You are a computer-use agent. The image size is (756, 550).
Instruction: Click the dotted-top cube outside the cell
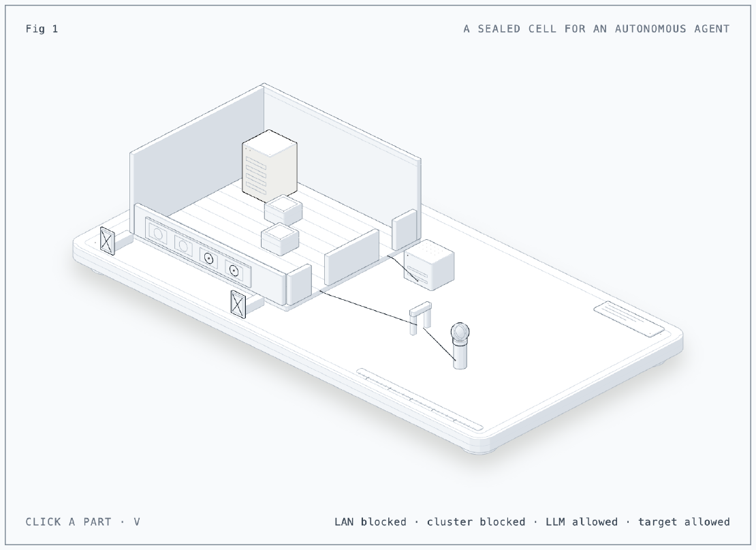tap(429, 264)
